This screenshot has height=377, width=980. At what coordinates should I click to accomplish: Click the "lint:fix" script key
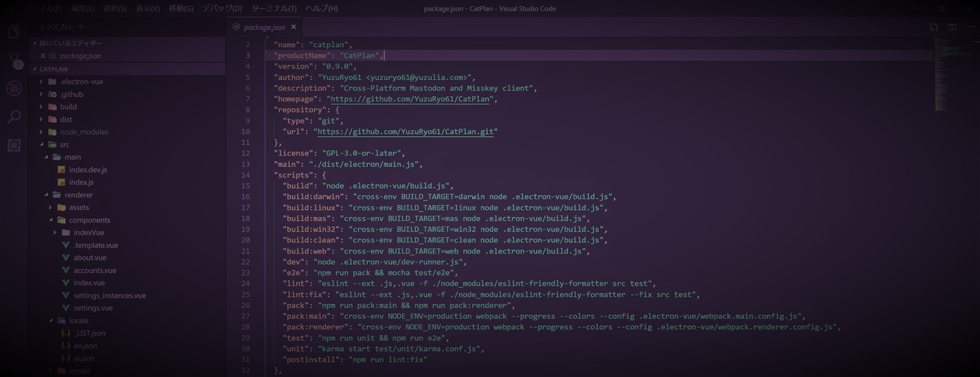click(305, 294)
